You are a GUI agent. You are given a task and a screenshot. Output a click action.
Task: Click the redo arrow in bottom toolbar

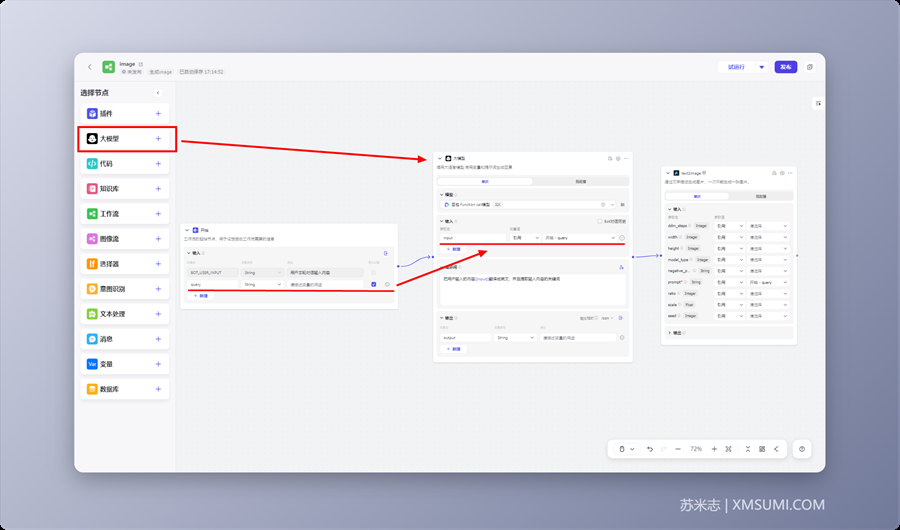pos(664,449)
